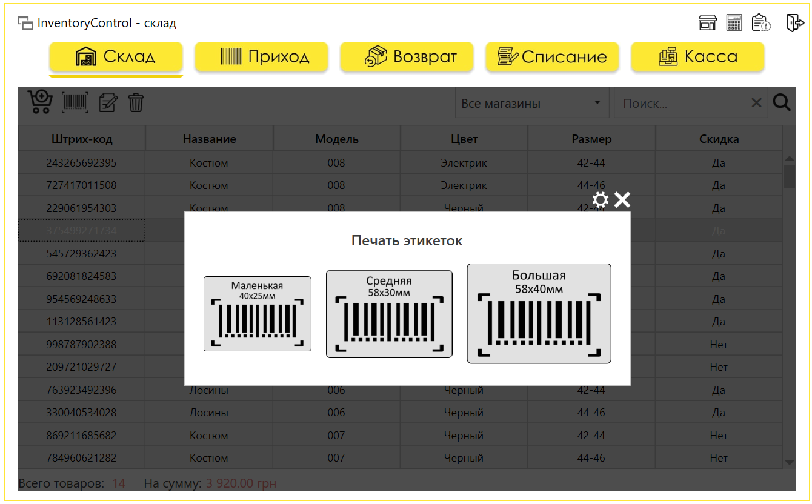Click the store icon in title bar

coord(708,23)
